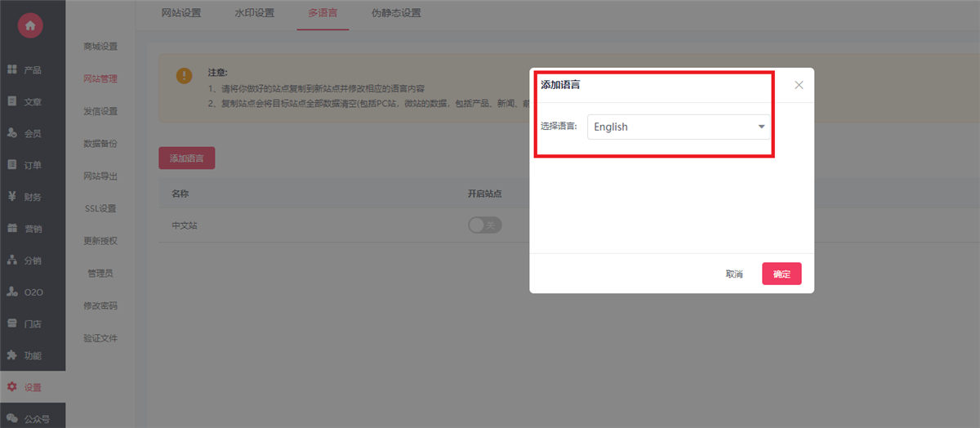Open the 门店 section icon
This screenshot has height=428, width=980.
tap(12, 323)
